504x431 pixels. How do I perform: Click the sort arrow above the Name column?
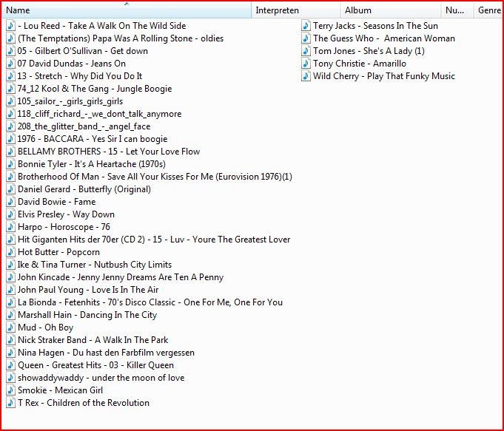(x=127, y=4)
